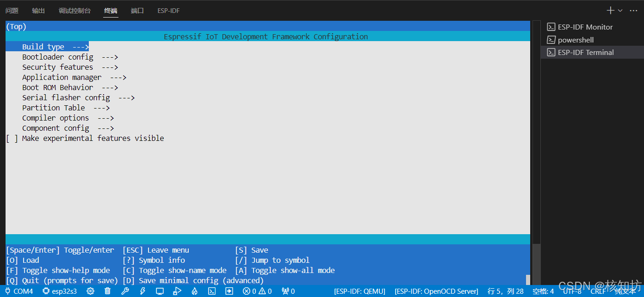
Task: Open the 端口 tab
Action: (x=137, y=11)
